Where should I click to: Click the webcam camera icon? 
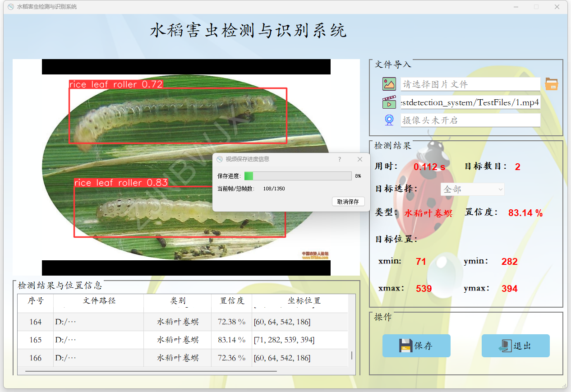[x=389, y=120]
